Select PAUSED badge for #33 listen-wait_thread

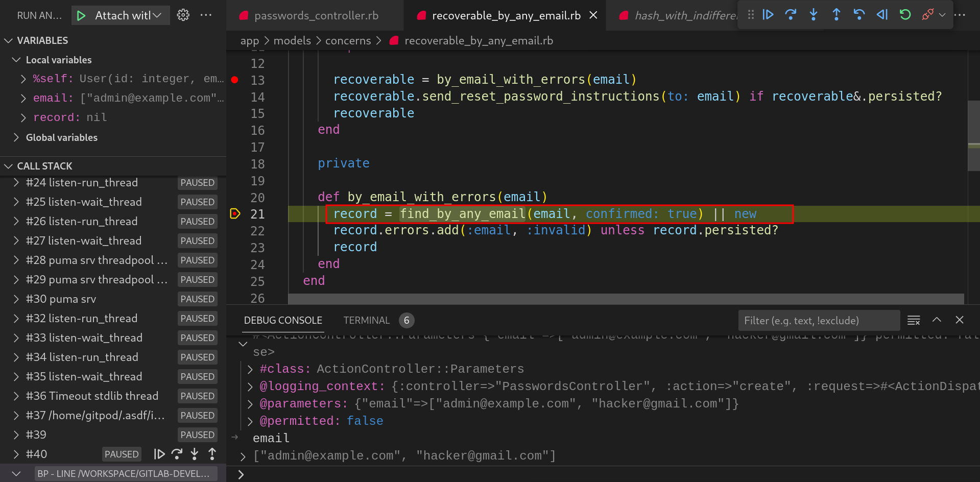[x=197, y=338]
